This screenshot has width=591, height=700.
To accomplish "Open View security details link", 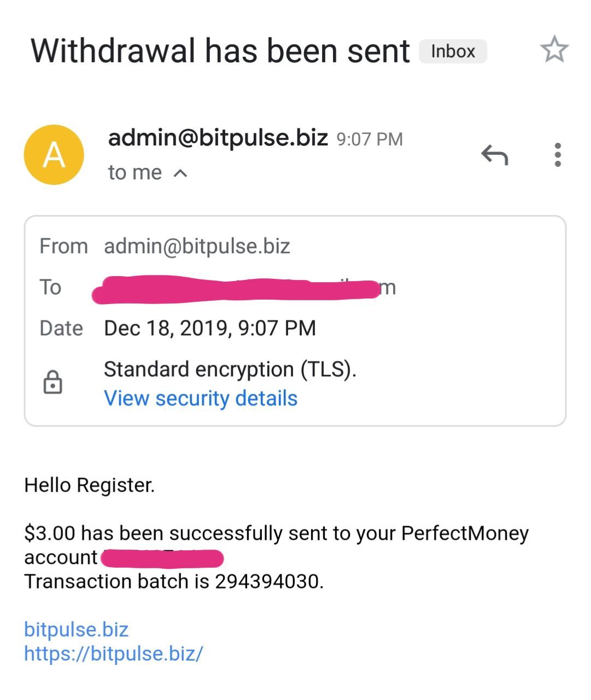I will pos(201,398).
